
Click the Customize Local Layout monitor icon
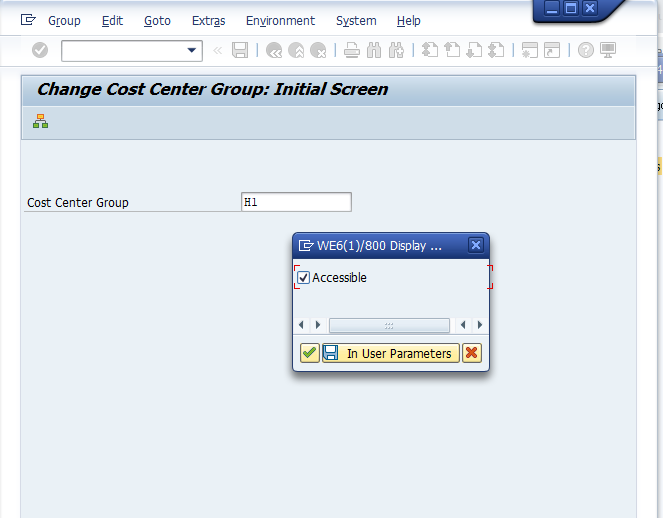(608, 50)
